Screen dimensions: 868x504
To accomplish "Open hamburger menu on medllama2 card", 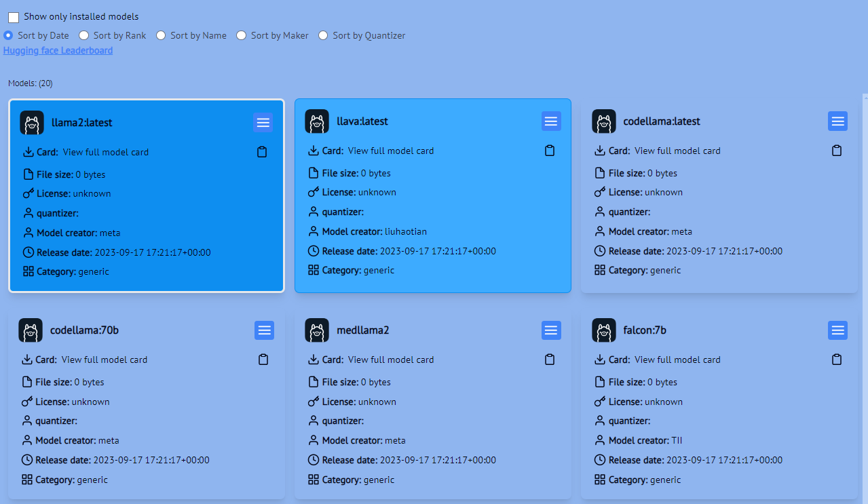I will coord(550,330).
